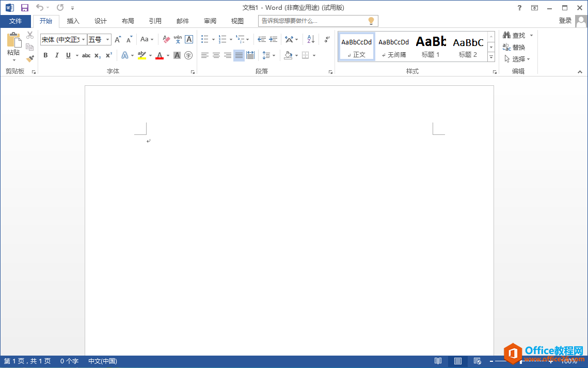Align text left
588x368 pixels.
pos(205,55)
